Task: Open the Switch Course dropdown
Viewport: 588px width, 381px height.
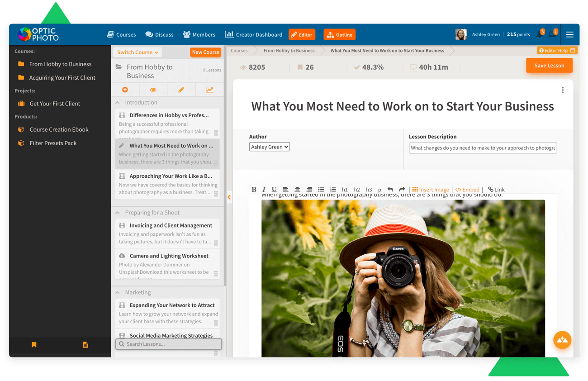Action: pos(137,52)
